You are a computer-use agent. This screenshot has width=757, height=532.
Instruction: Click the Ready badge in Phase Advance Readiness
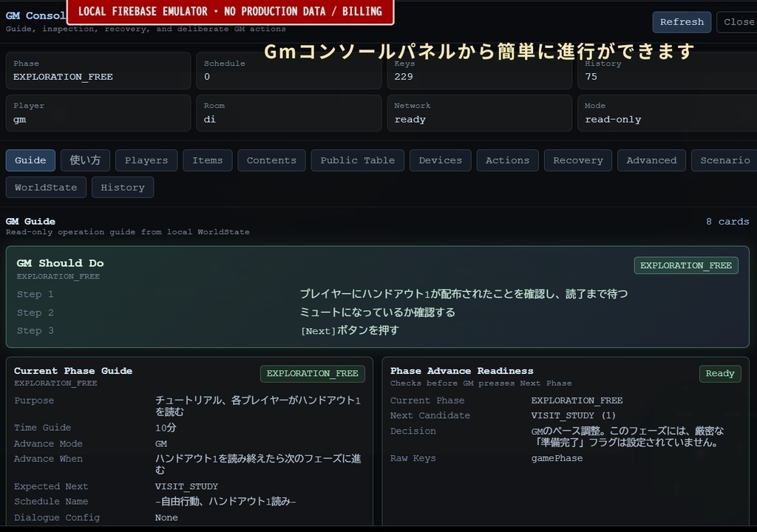tap(720, 374)
